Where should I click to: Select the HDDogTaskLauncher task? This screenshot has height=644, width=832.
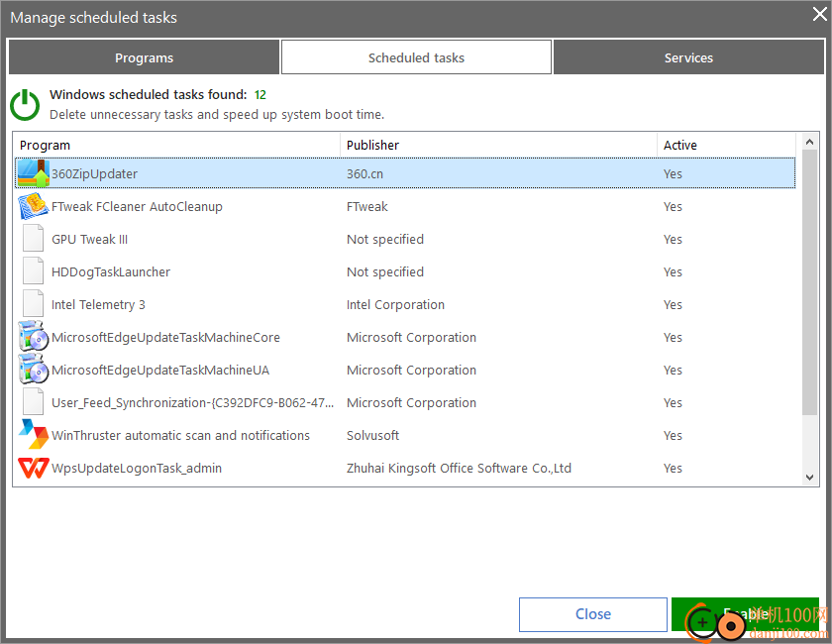[x=111, y=271]
